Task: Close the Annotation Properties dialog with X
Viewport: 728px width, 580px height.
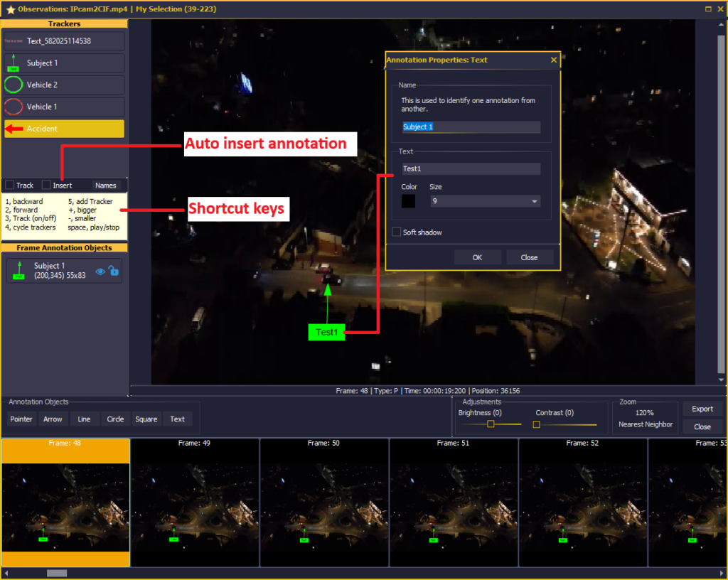Action: coord(553,60)
